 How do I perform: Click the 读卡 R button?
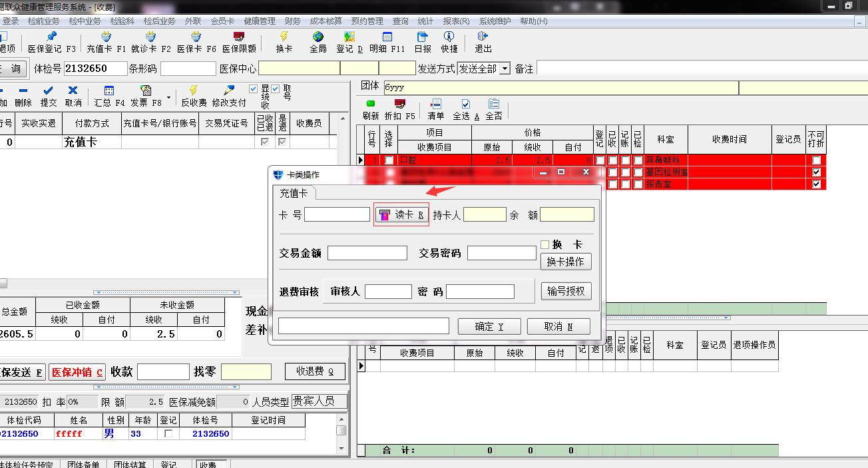(401, 215)
